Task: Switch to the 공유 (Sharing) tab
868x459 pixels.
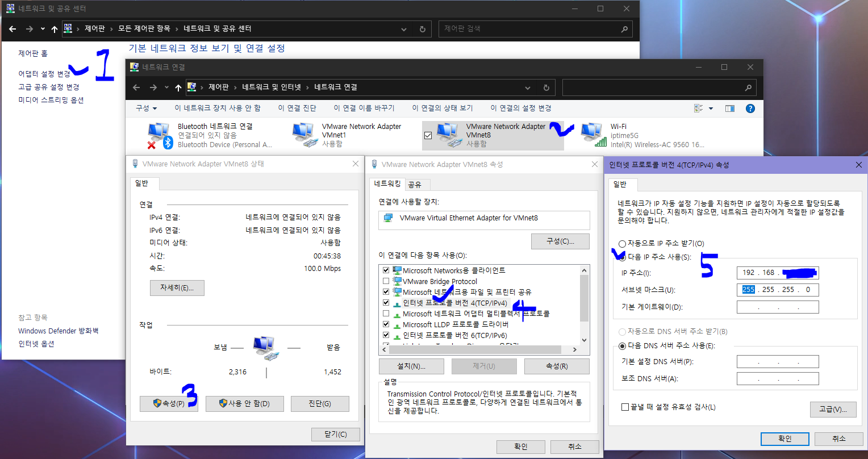Action: (x=415, y=184)
